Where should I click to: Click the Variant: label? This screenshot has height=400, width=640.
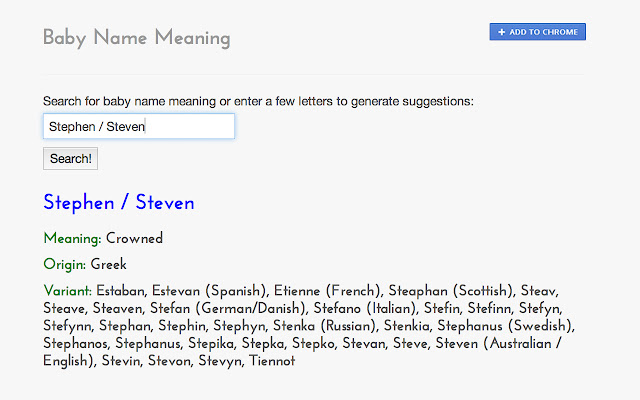click(67, 291)
